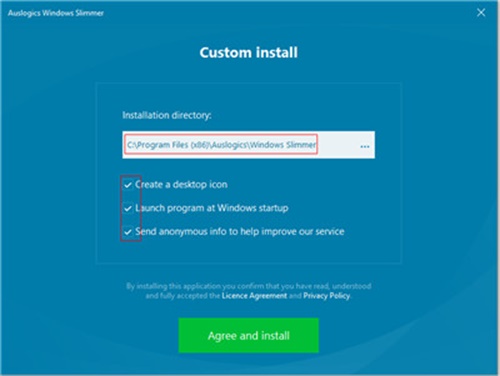Screen dimensions: 500x376
Task: Open the browse folder ellipsis button
Action: coord(365,146)
